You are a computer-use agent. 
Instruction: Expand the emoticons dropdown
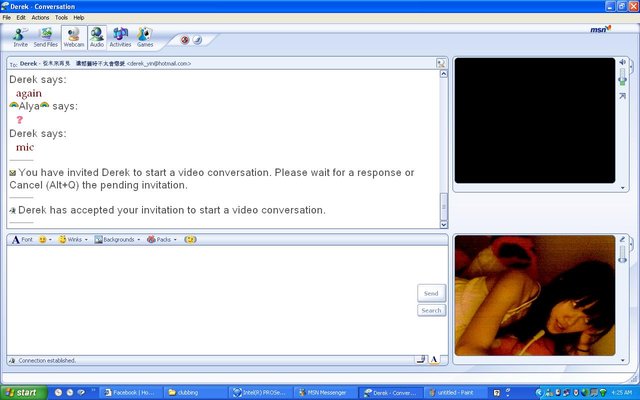(45, 240)
